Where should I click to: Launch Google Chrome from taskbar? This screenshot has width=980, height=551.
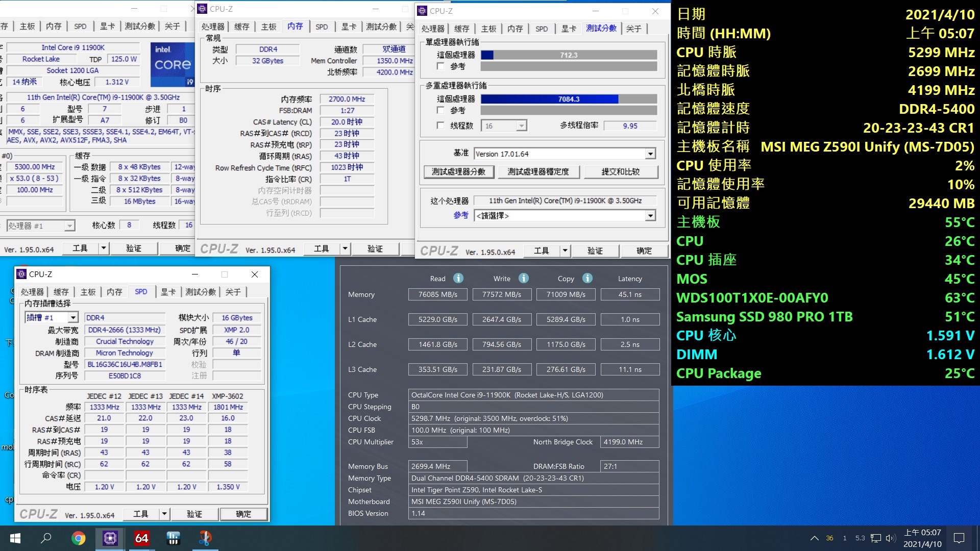pos(78,538)
